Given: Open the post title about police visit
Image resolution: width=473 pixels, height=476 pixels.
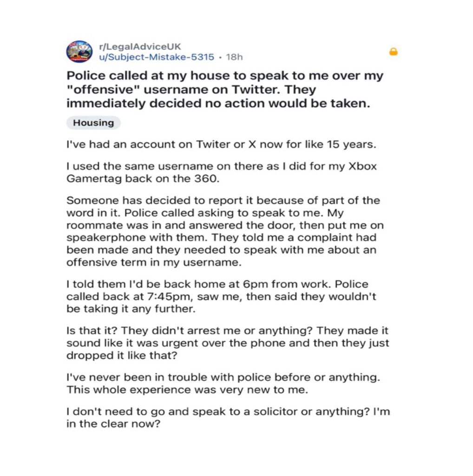Looking at the screenshot, I should click(225, 90).
